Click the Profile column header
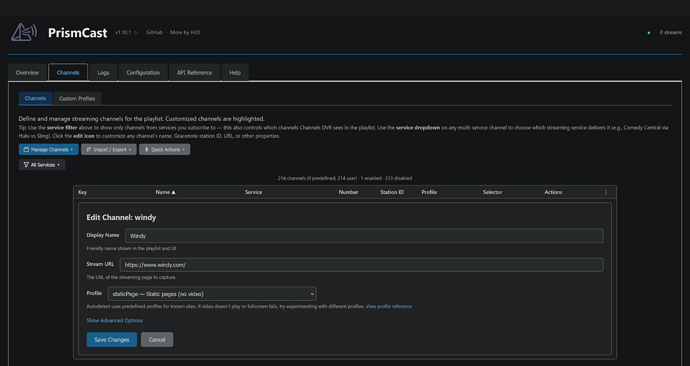 (x=429, y=192)
